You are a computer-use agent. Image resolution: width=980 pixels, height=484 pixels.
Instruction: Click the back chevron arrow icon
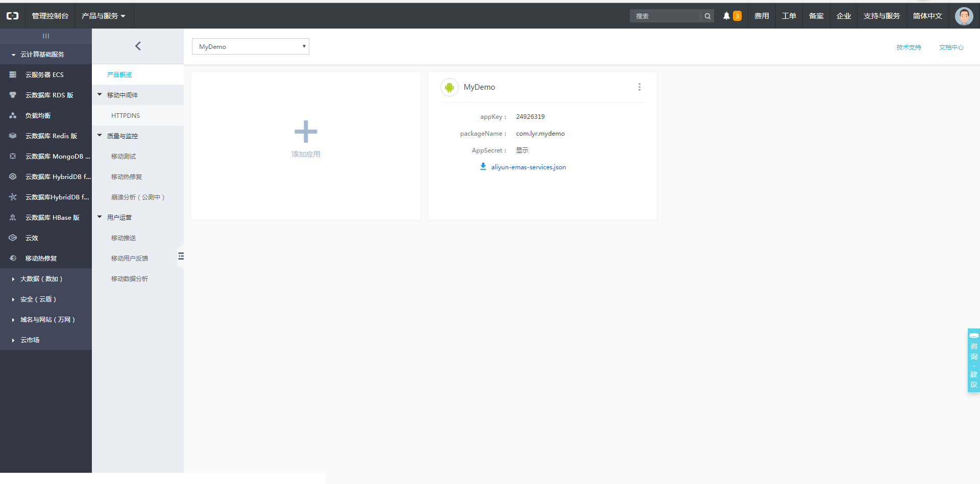click(x=138, y=46)
